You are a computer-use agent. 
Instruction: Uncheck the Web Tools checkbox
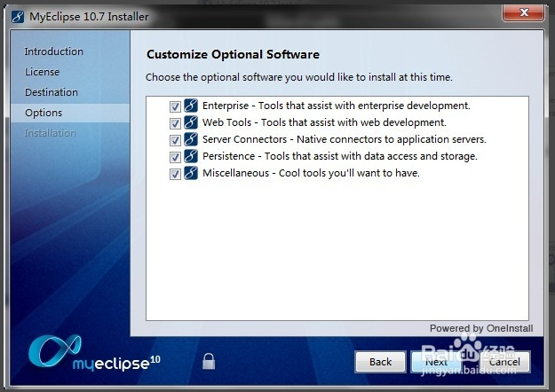[175, 123]
